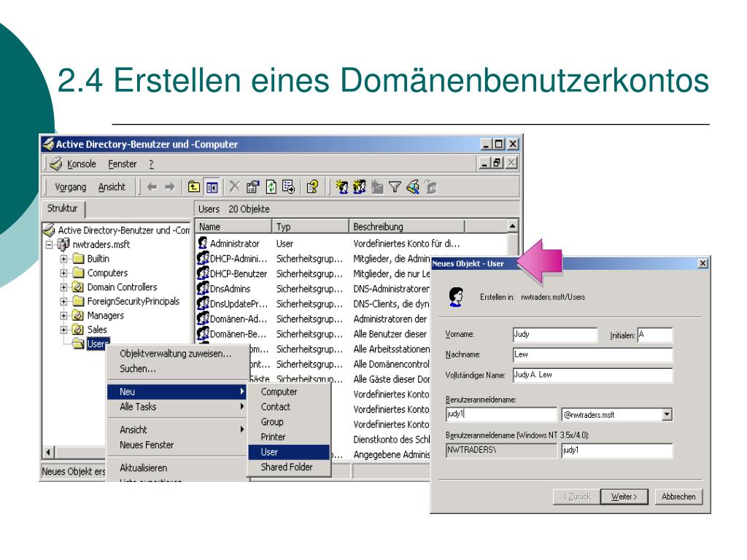
Task: Click the Sales organizational unit icon
Action: 77,330
